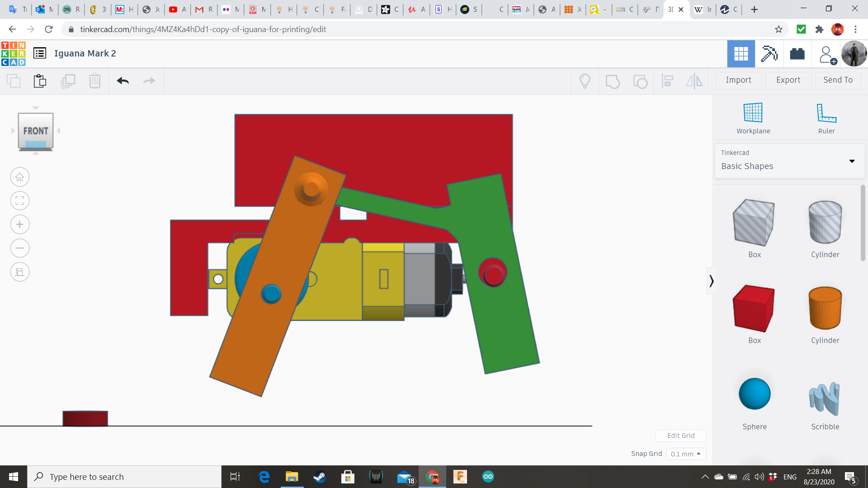Click the Undo arrow icon
This screenshot has width=868, height=488.
(x=123, y=81)
